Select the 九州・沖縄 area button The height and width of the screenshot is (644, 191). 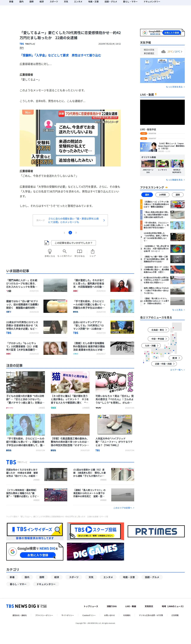coord(151,345)
